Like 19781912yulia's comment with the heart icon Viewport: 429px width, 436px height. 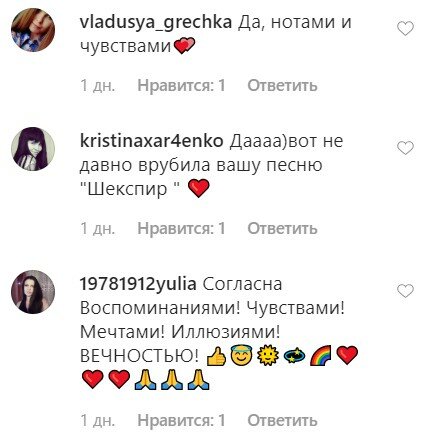[405, 291]
